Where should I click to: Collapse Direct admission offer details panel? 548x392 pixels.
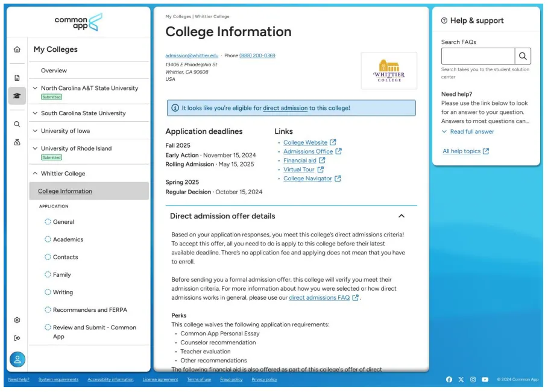pos(402,216)
